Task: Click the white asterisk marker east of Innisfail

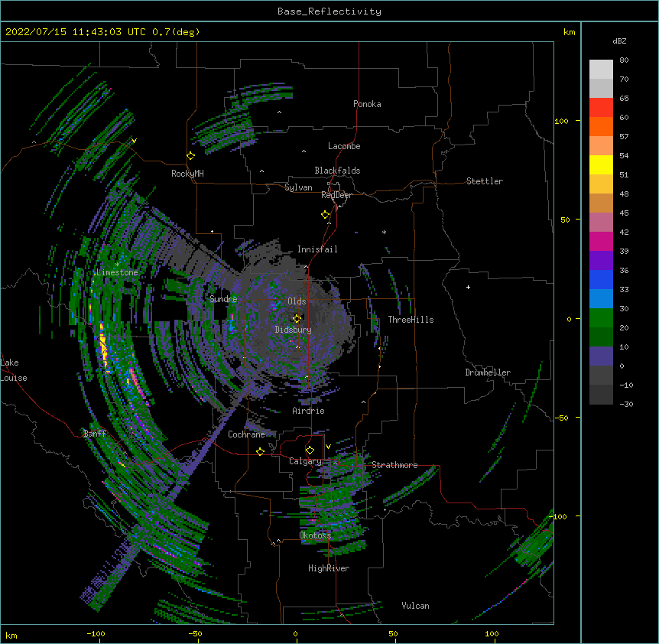Action: coord(384,232)
